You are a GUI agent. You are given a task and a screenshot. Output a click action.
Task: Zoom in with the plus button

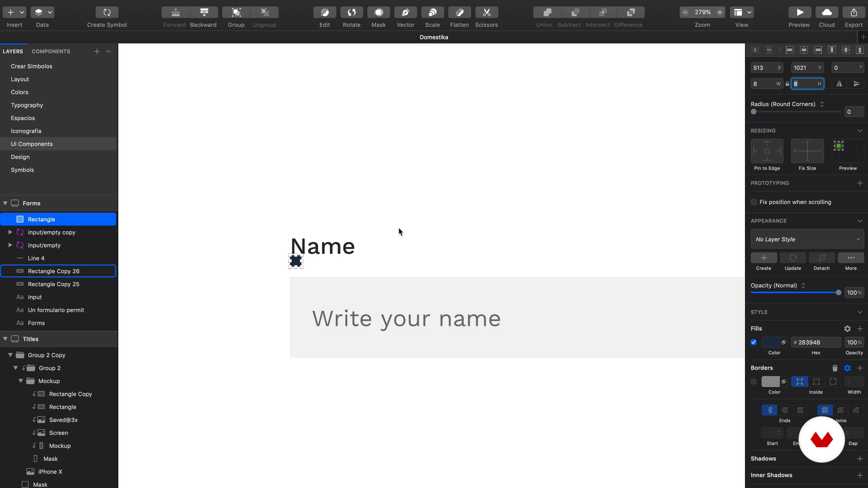720,12
